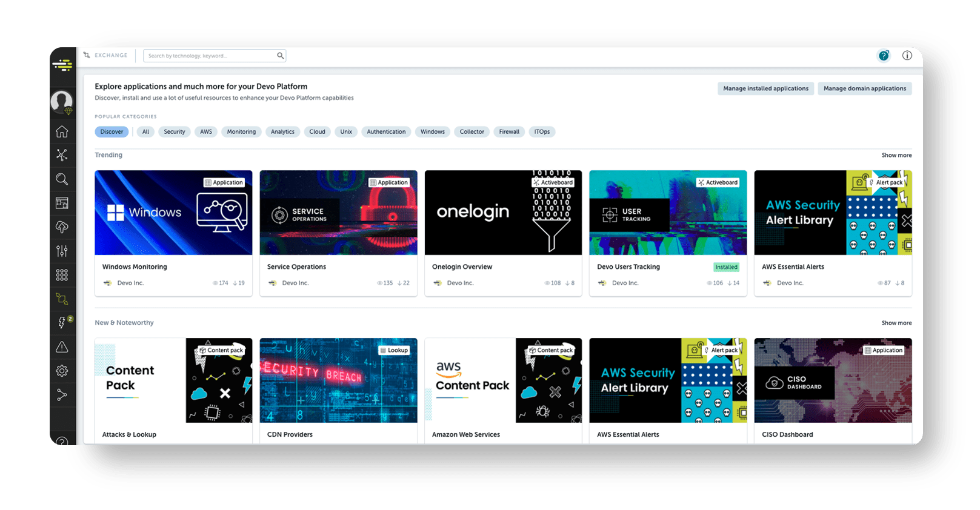Click Show more for New & Noteworthy
Image resolution: width=980 pixels, height=510 pixels.
click(x=896, y=323)
